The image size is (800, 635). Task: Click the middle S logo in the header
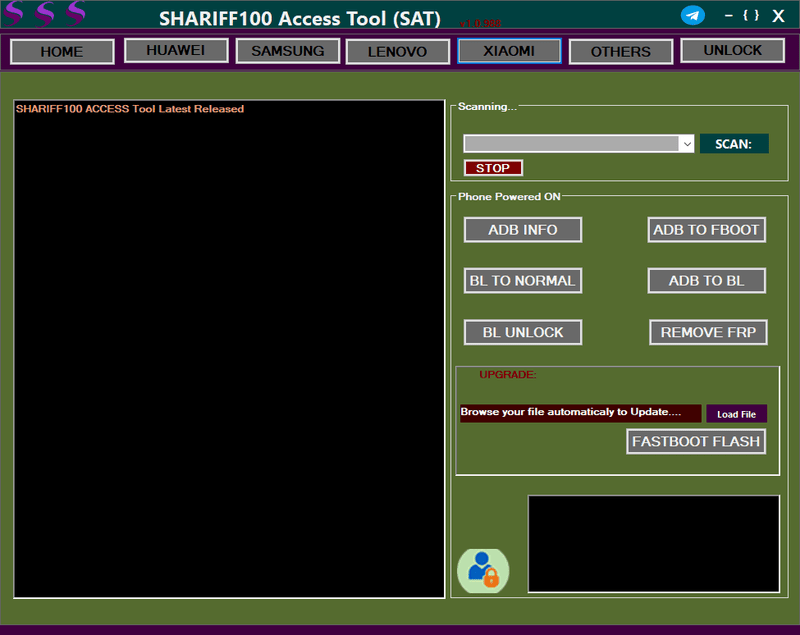tap(44, 14)
